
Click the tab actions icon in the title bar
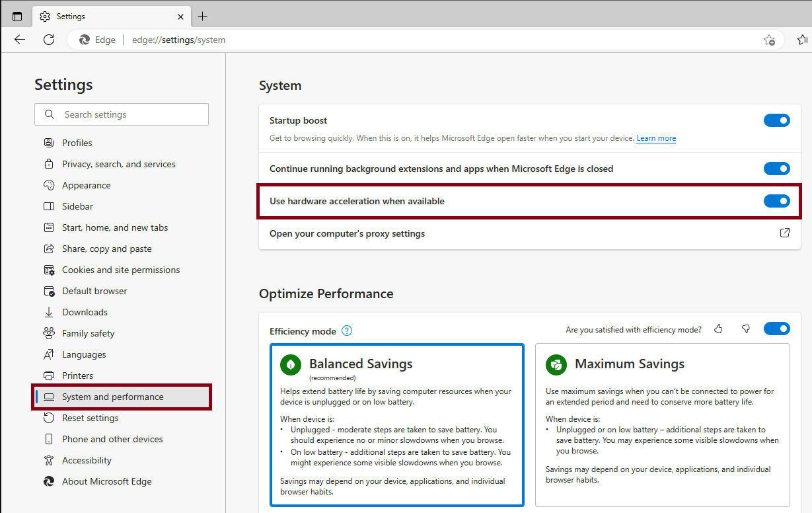(x=17, y=17)
